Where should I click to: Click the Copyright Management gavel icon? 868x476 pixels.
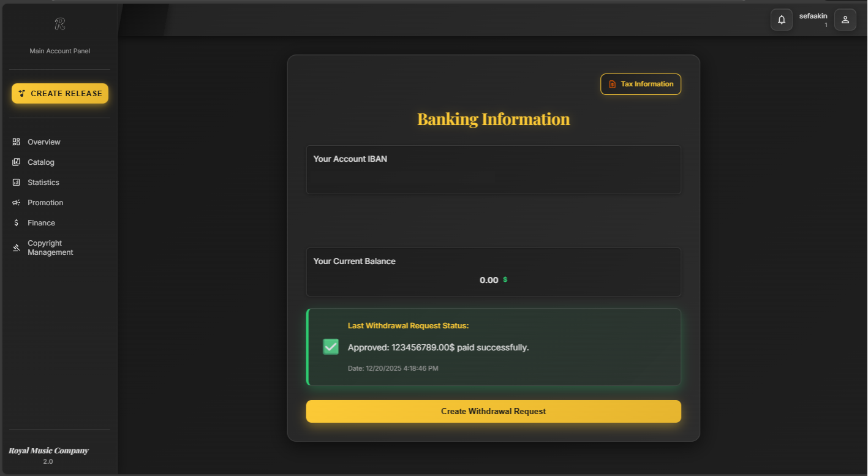tap(16, 247)
